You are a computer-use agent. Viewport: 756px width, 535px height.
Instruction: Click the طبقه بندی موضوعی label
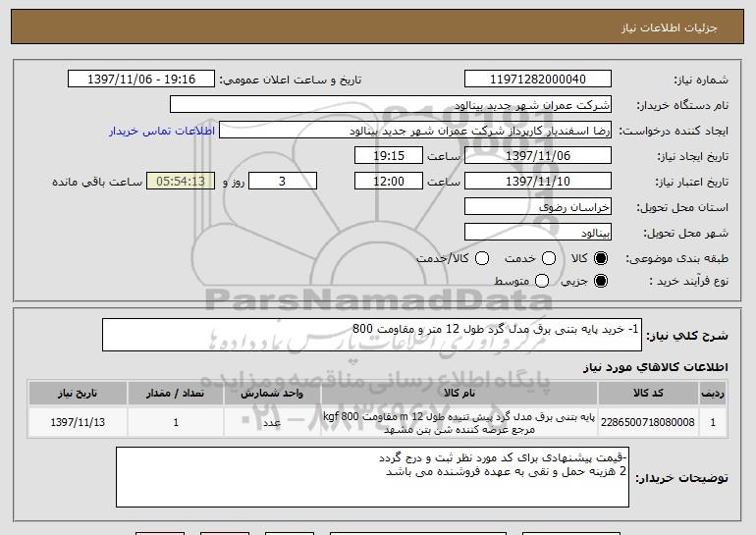[x=676, y=258]
